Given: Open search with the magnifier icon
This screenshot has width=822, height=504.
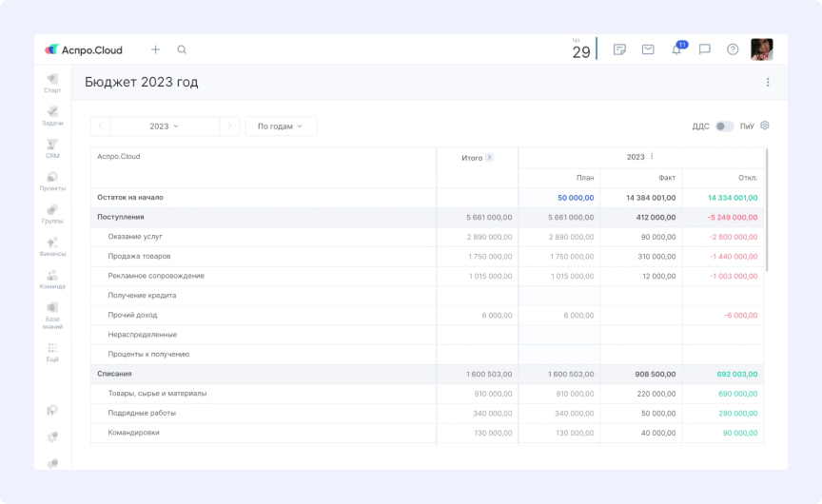Looking at the screenshot, I should tap(182, 49).
